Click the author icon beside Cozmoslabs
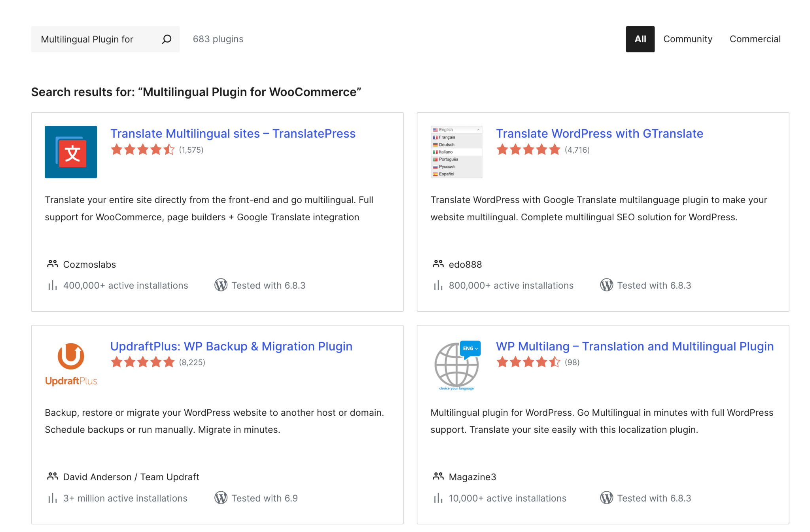Viewport: 810px width, 532px height. (52, 264)
